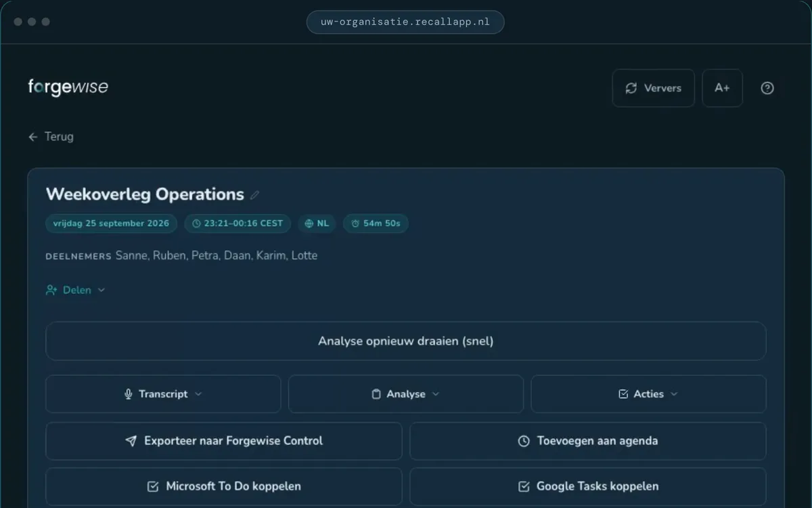The image size is (812, 508).
Task: Increase font size with A+ button
Action: [x=722, y=88]
